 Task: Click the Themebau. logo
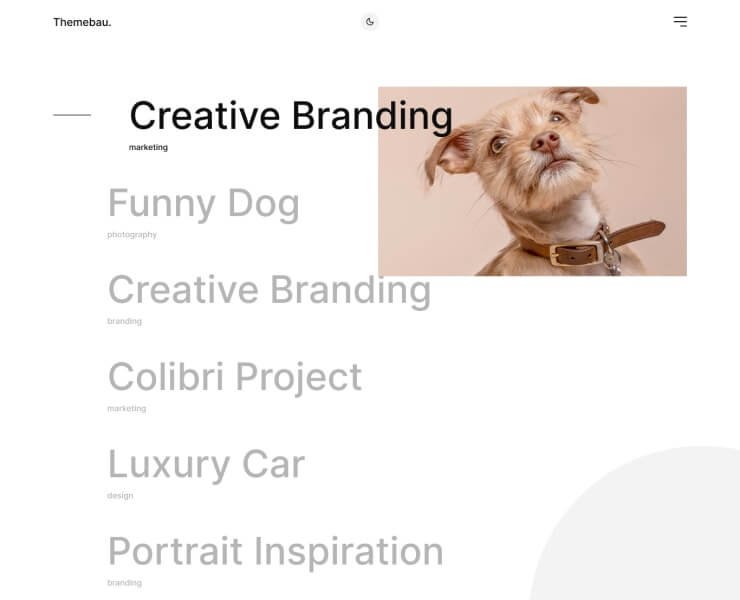[x=82, y=22]
